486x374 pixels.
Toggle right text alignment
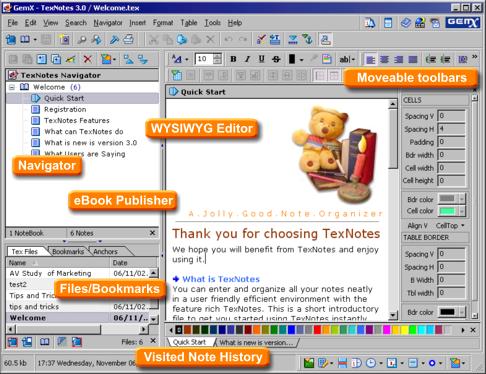(399, 59)
